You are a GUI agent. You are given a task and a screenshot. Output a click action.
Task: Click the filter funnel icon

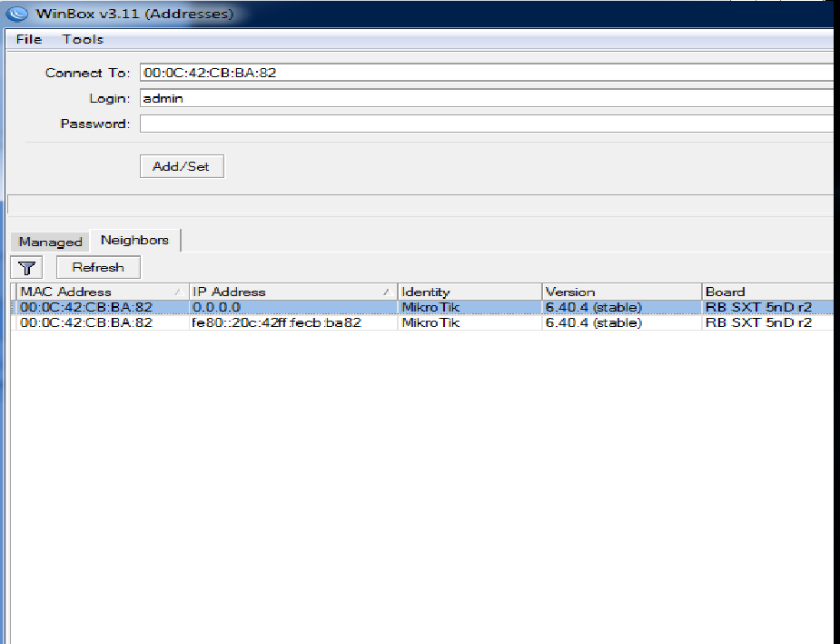pos(26,267)
